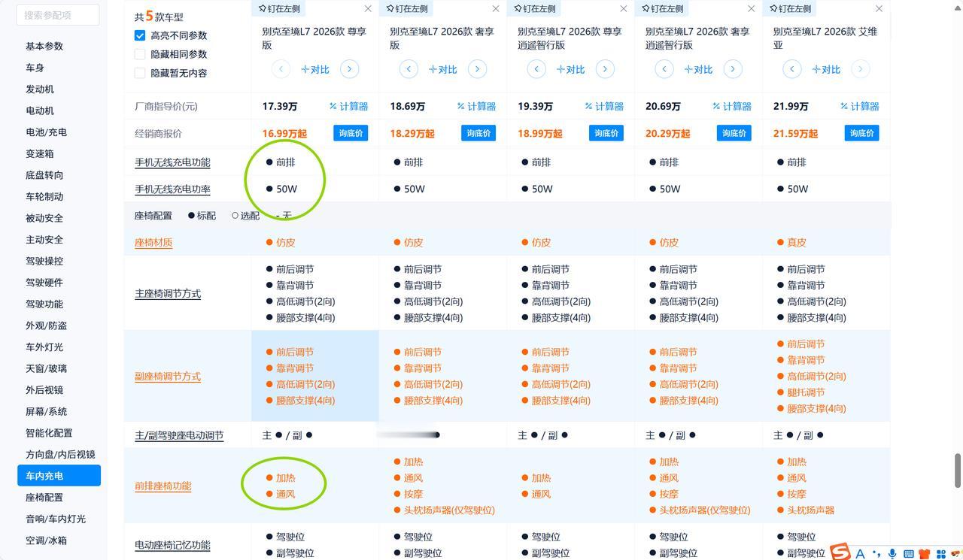The image size is (963, 560).
Task: Open the calculator for the 21.99万 price
Action: (860, 106)
